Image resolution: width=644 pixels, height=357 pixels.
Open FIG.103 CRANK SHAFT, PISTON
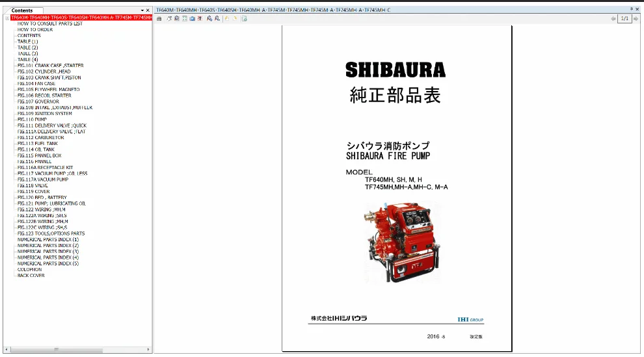pos(49,77)
